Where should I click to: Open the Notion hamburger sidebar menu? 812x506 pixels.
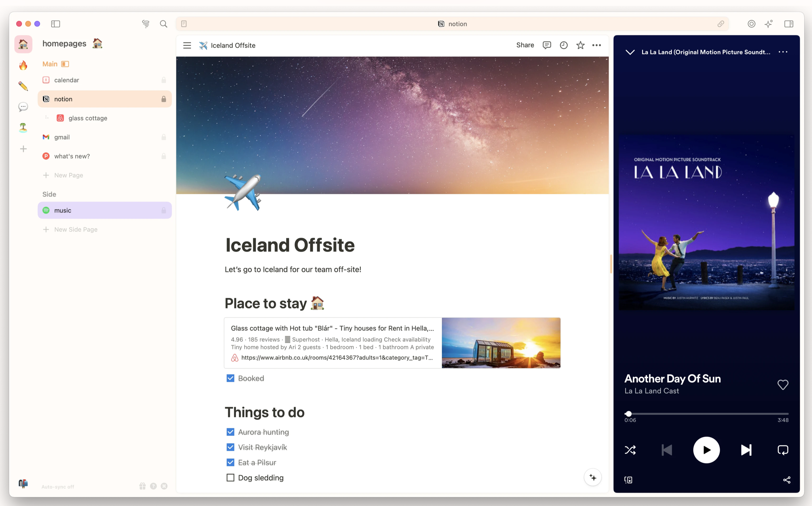coord(187,45)
